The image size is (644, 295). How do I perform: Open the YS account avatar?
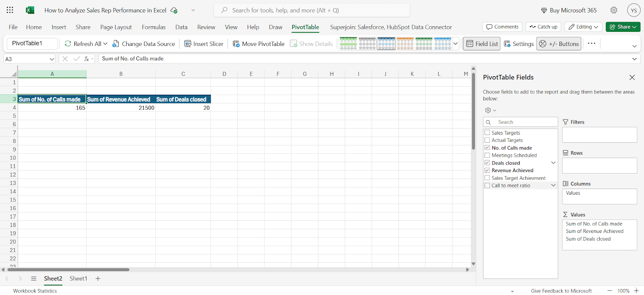(634, 10)
